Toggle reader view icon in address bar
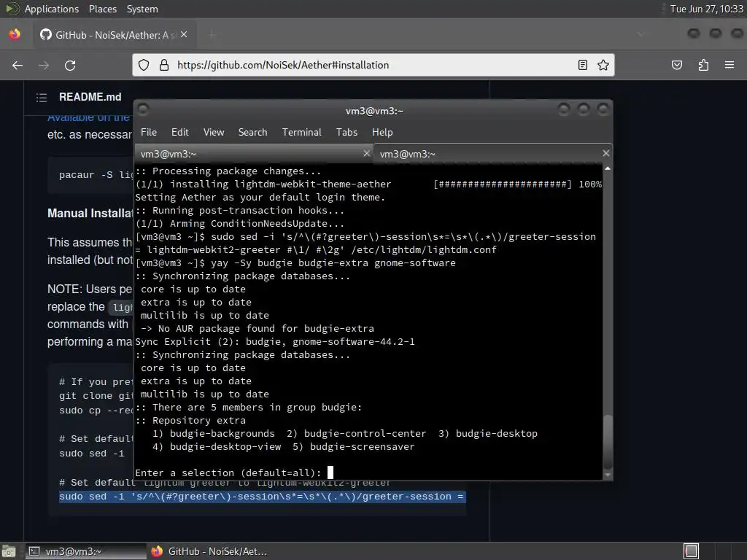The image size is (747, 560). [582, 65]
